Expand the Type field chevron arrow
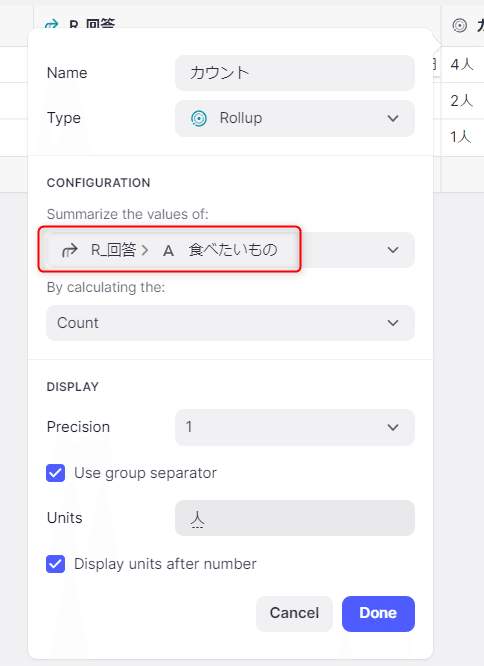This screenshot has height=666, width=484. pyautogui.click(x=393, y=118)
